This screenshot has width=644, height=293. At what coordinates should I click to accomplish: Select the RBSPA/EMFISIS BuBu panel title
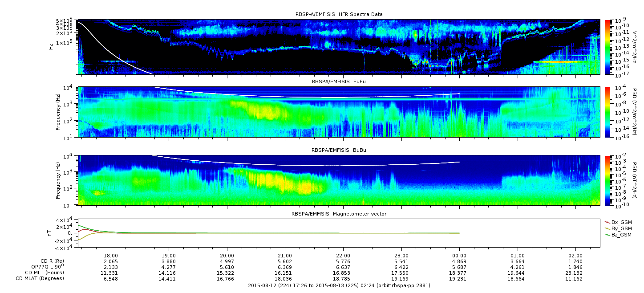point(339,151)
